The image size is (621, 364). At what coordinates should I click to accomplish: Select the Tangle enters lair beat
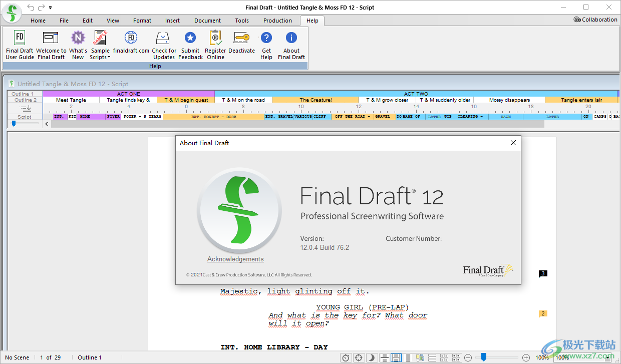(x=581, y=100)
